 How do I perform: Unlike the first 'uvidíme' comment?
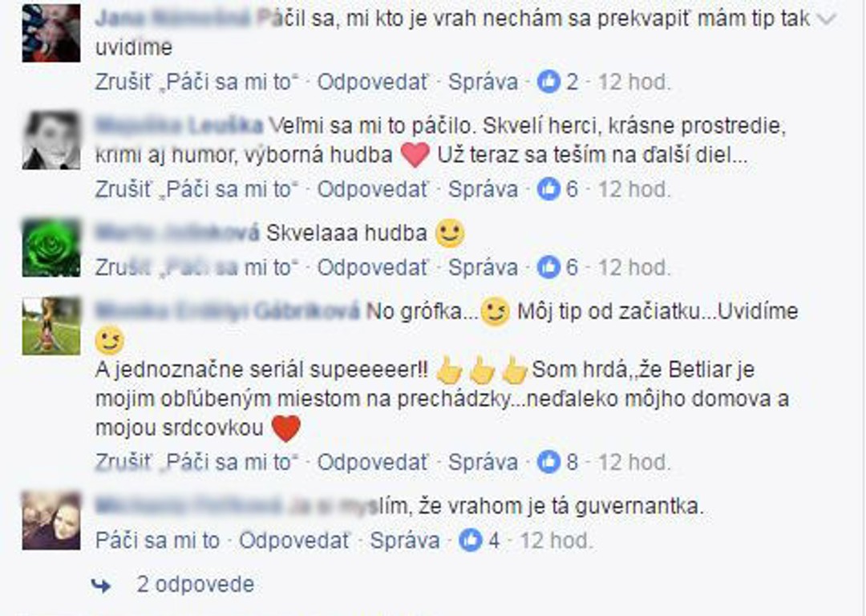pos(196,83)
